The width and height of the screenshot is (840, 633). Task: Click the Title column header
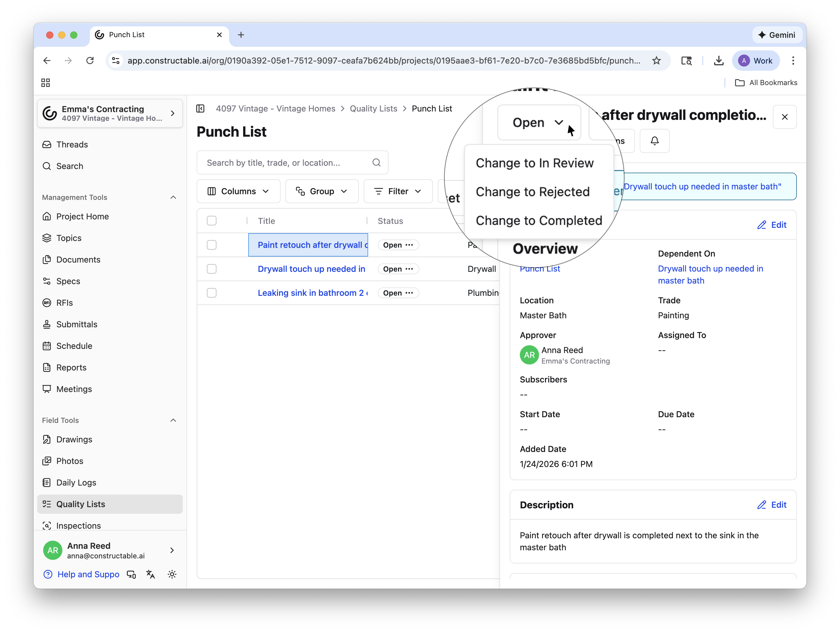266,221
